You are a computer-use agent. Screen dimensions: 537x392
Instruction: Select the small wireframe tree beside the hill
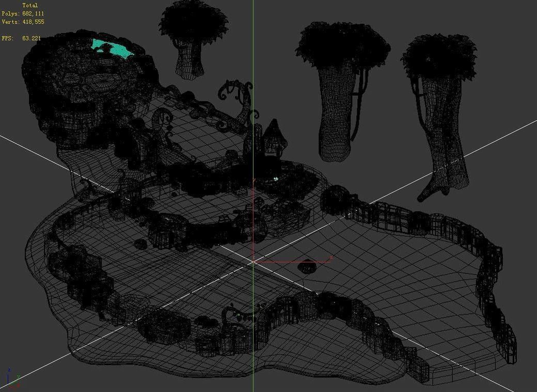tap(193, 39)
